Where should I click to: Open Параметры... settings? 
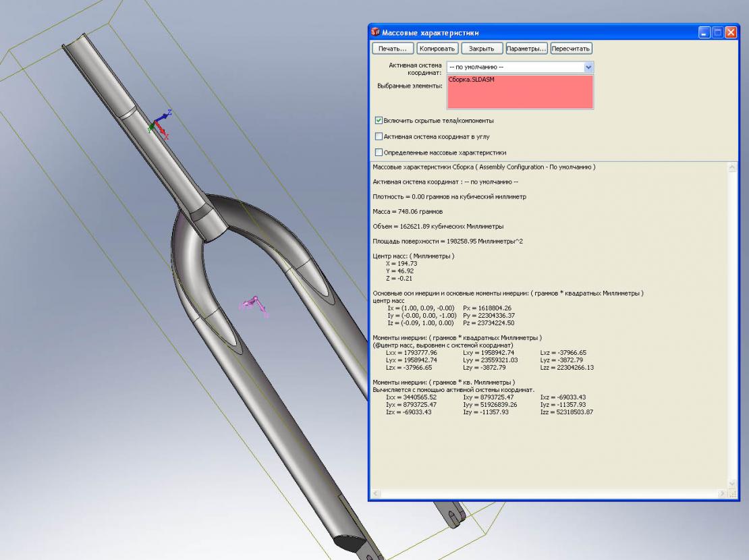coord(526,49)
